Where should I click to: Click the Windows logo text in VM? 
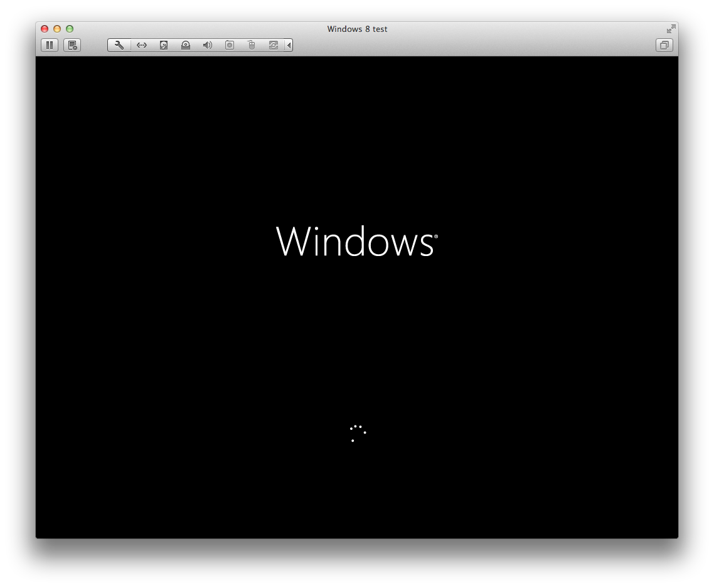(x=356, y=242)
